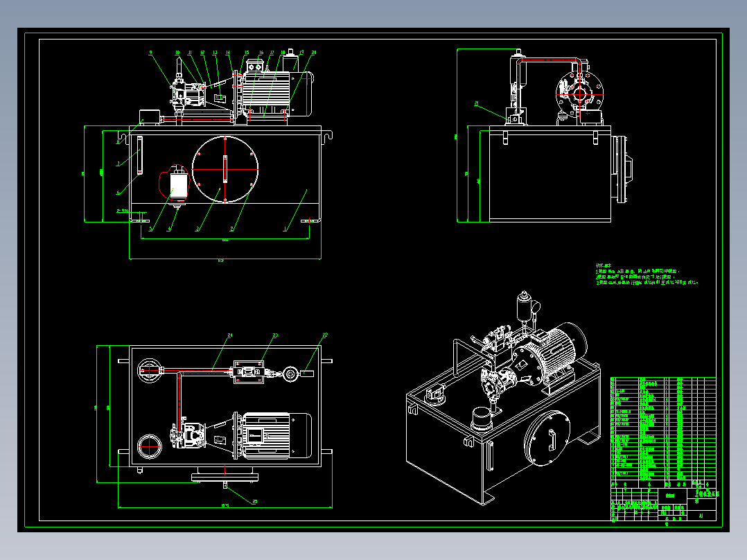Select balloon label 15 above the motor flange
The height and width of the screenshot is (560, 747).
pyautogui.click(x=246, y=53)
